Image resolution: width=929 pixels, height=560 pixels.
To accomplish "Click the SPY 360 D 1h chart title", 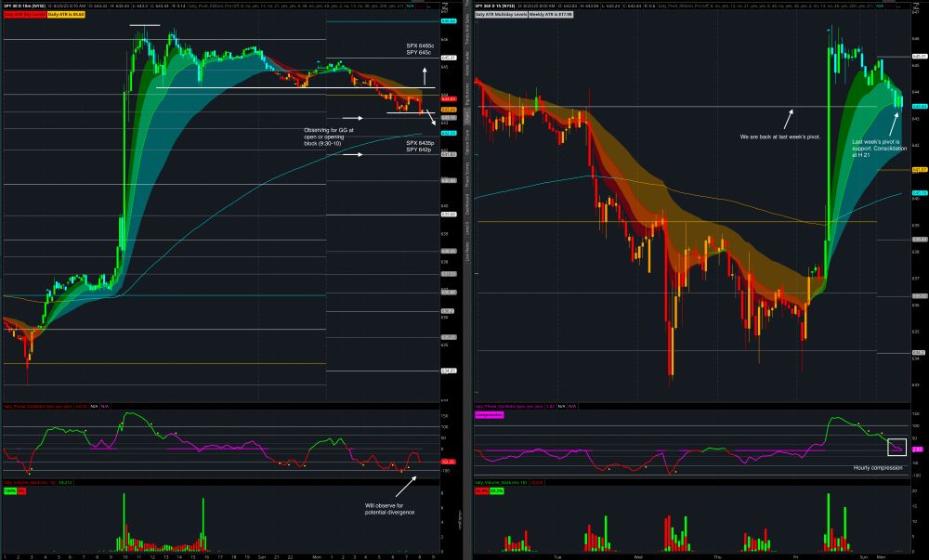I will click(496, 6).
